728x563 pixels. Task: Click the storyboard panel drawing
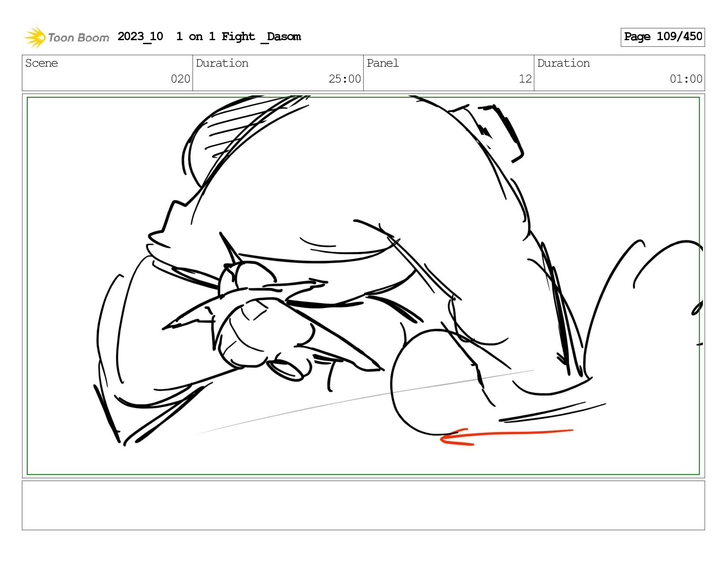363,286
